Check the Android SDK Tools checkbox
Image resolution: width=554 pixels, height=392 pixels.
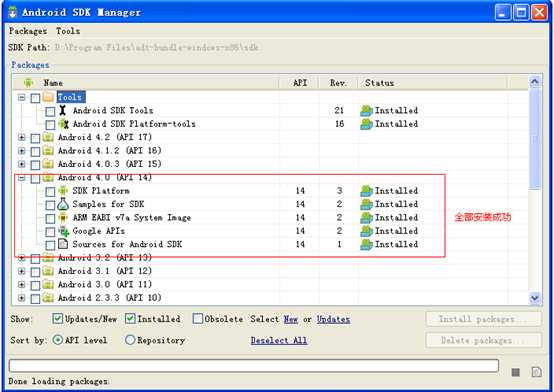50,111
